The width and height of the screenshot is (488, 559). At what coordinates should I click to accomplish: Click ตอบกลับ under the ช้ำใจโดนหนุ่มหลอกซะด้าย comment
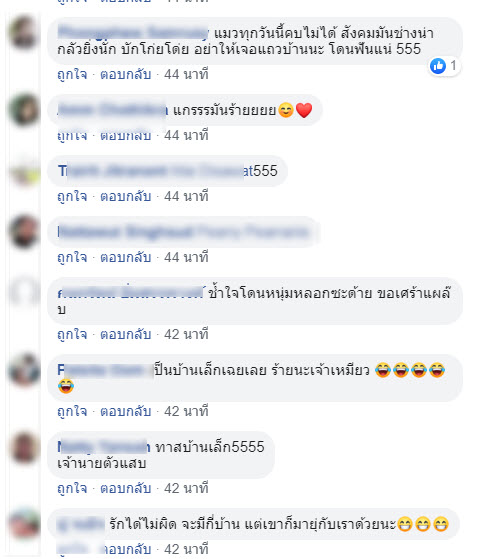(125, 334)
